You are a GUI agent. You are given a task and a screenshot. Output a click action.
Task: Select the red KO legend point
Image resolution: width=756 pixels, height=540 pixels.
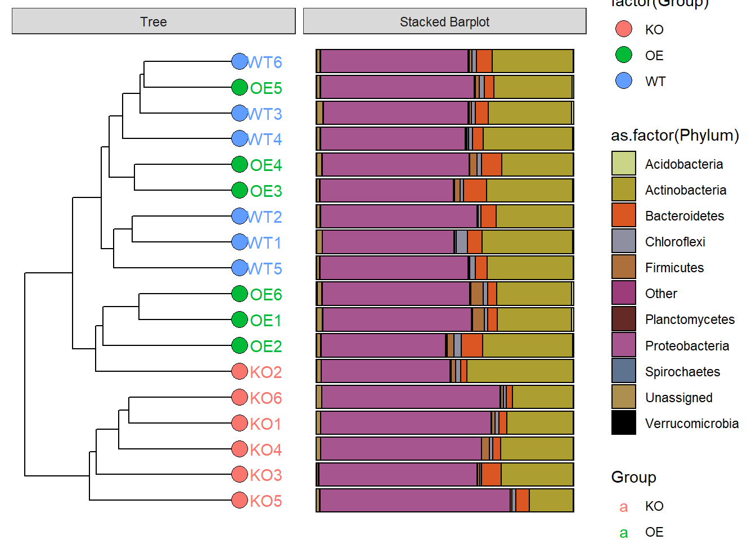click(623, 29)
